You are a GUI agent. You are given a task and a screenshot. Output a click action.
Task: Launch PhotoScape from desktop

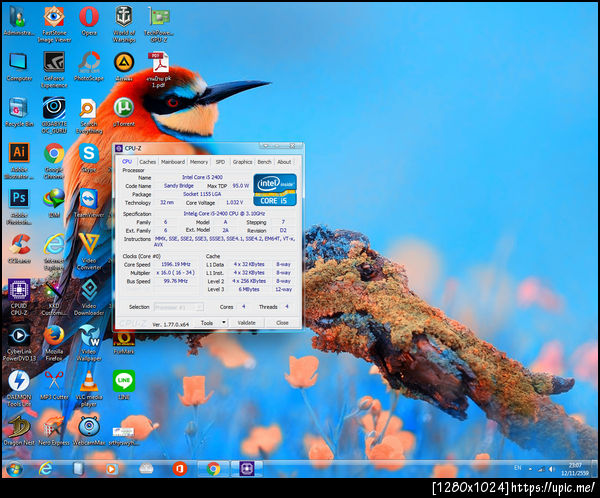coord(89,67)
